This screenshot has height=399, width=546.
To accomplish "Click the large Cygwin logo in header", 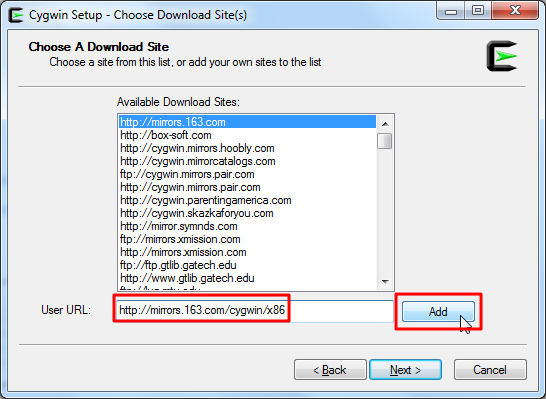I will pos(502,56).
